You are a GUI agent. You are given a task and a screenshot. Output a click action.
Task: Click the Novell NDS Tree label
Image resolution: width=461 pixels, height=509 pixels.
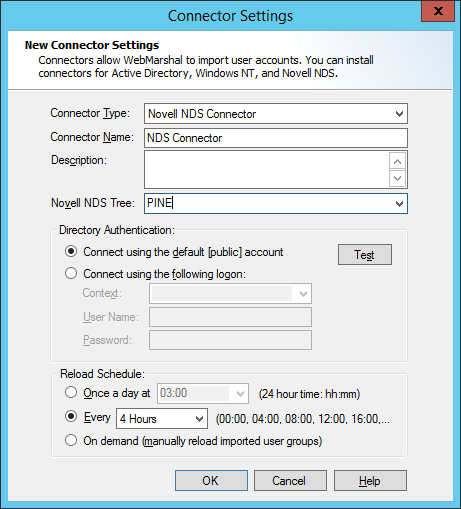[93, 203]
